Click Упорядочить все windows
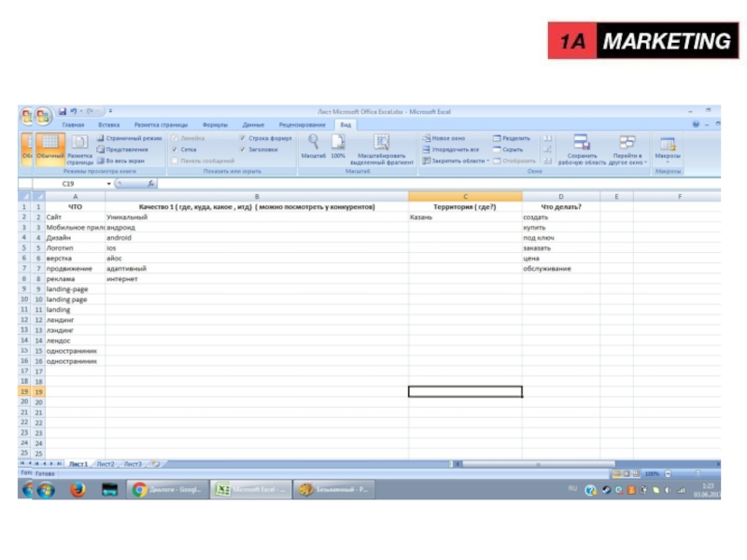The image size is (747, 560). pyautogui.click(x=451, y=149)
